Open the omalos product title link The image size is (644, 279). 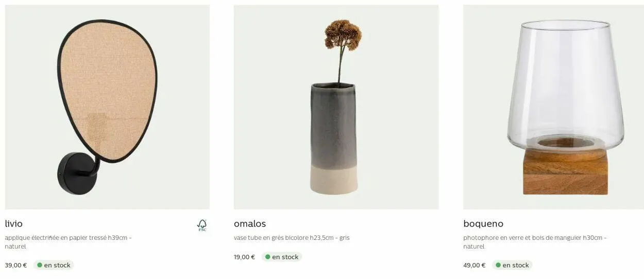pos(250,224)
